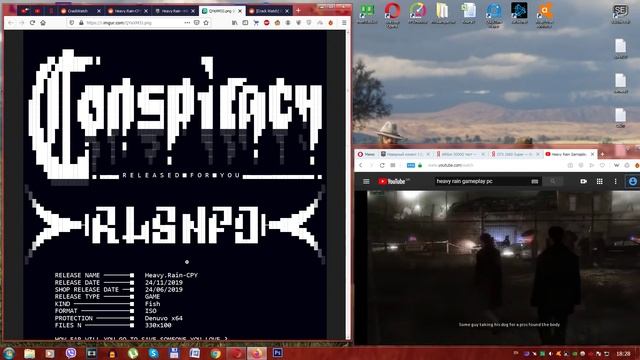This screenshot has height=360, width=640.
Task: Select the Heavy Rain Gameplay tab in Opera
Action: point(570,154)
